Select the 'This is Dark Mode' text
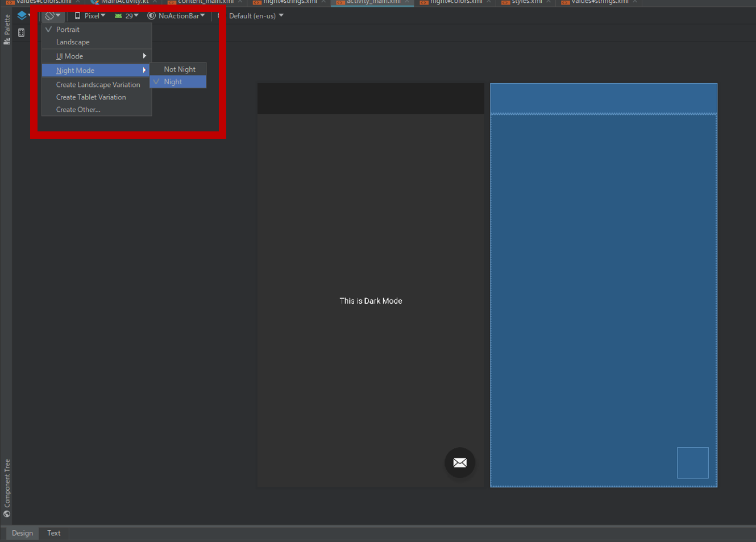The width and height of the screenshot is (756, 542). pyautogui.click(x=371, y=301)
